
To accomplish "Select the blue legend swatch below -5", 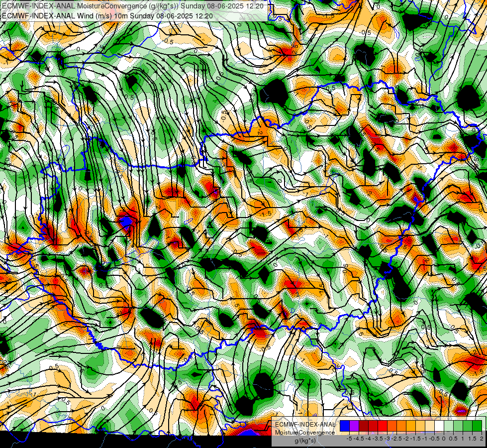I will (x=345, y=426).
